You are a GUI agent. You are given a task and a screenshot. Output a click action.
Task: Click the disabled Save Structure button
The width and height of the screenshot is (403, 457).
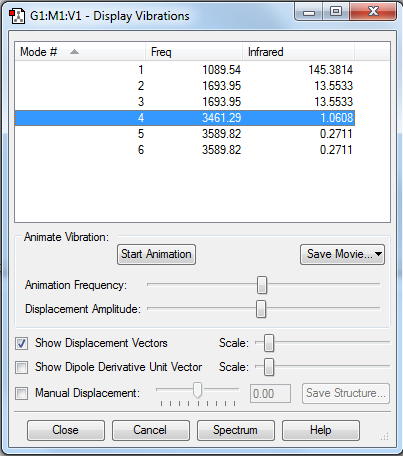pyautogui.click(x=346, y=393)
